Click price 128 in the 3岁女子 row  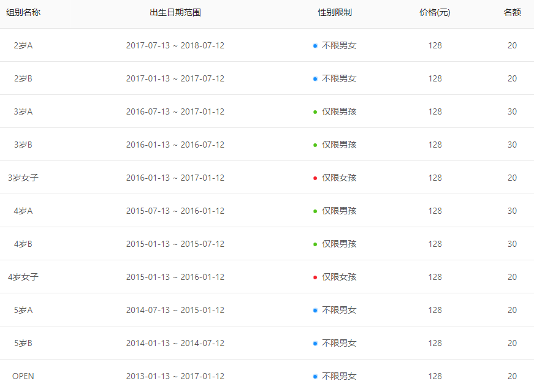(435, 178)
